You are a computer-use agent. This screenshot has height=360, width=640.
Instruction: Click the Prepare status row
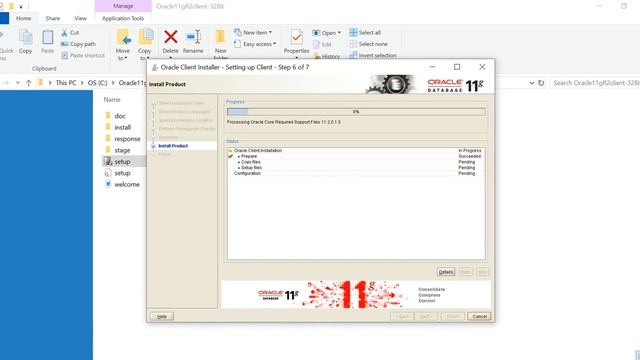point(356,156)
